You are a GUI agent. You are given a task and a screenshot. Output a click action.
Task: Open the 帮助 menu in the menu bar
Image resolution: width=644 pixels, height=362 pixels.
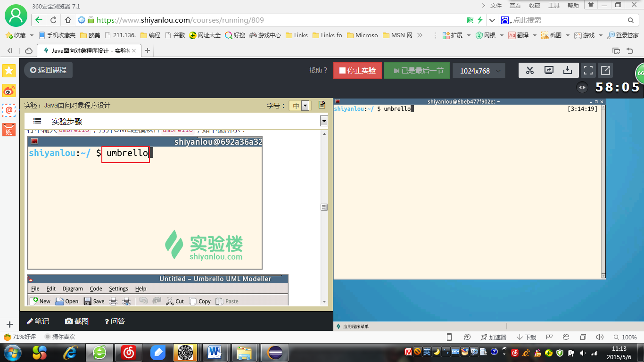point(573,6)
